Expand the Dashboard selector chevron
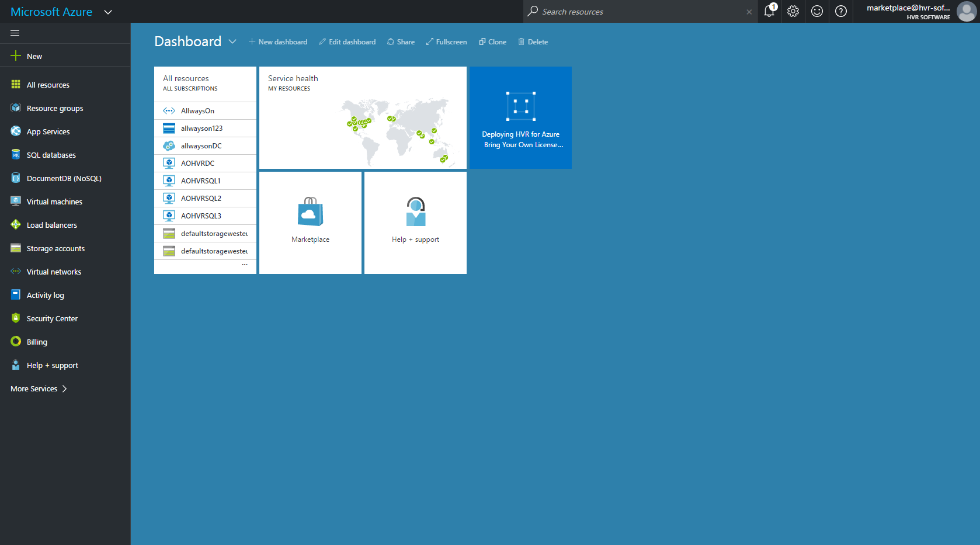 tap(232, 41)
